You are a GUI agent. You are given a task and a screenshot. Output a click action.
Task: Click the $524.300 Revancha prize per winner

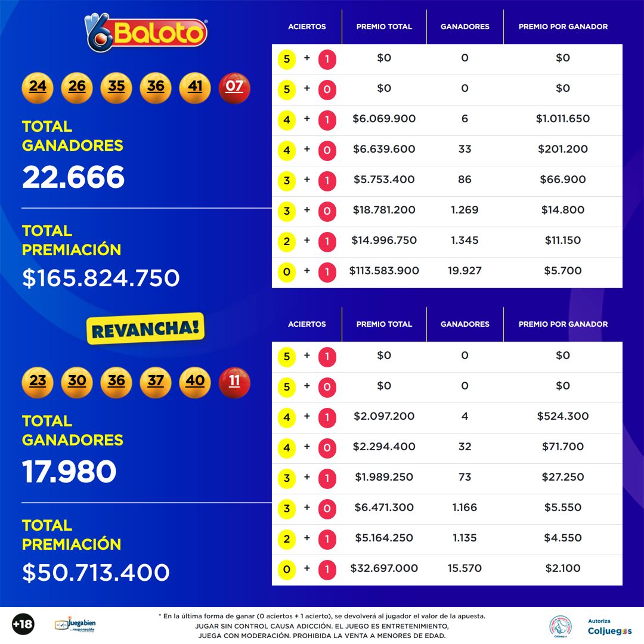pos(563,416)
